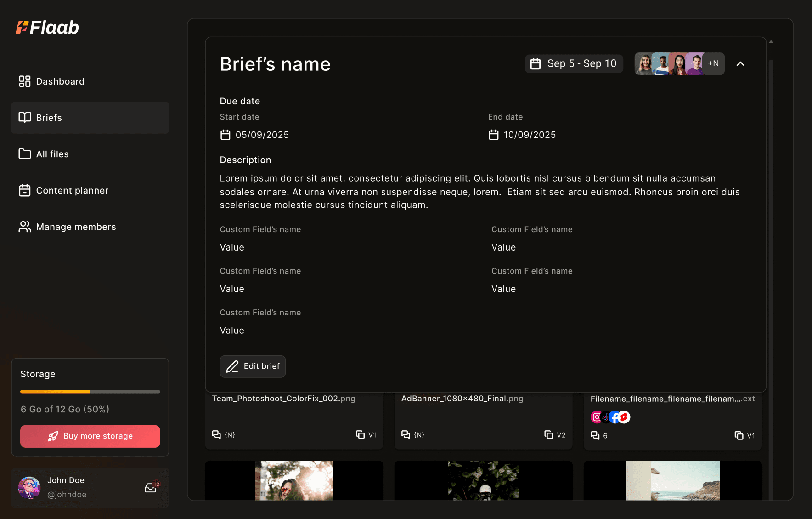The width and height of the screenshot is (812, 519).
Task: Click the TikTok icon on Filename card
Action: (x=606, y=417)
